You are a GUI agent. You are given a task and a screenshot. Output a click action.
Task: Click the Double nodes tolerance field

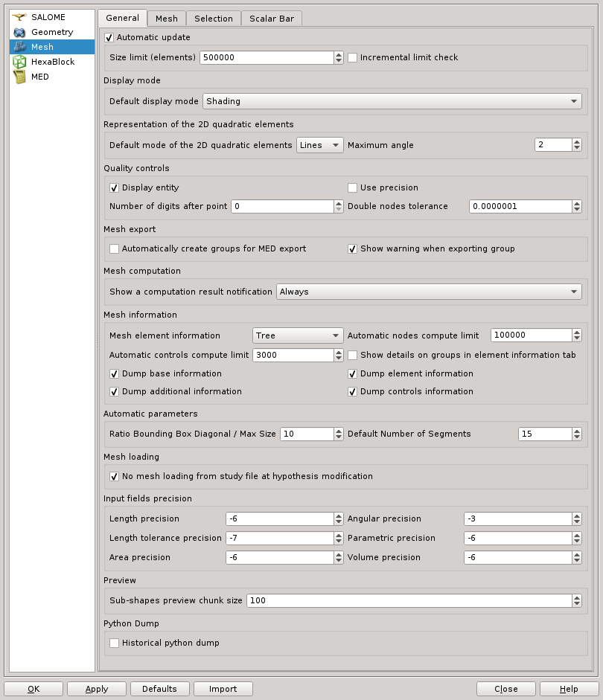[520, 206]
